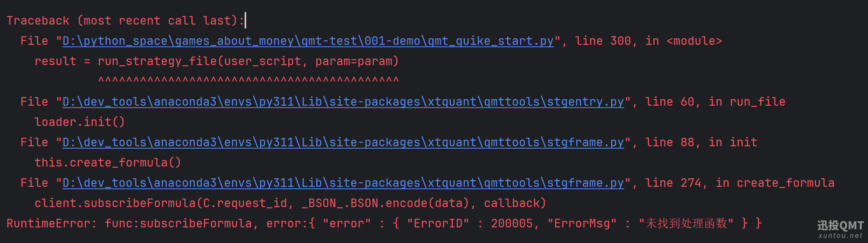Click the xuntou.net watermark text
The width and height of the screenshot is (868, 243).
(840, 236)
